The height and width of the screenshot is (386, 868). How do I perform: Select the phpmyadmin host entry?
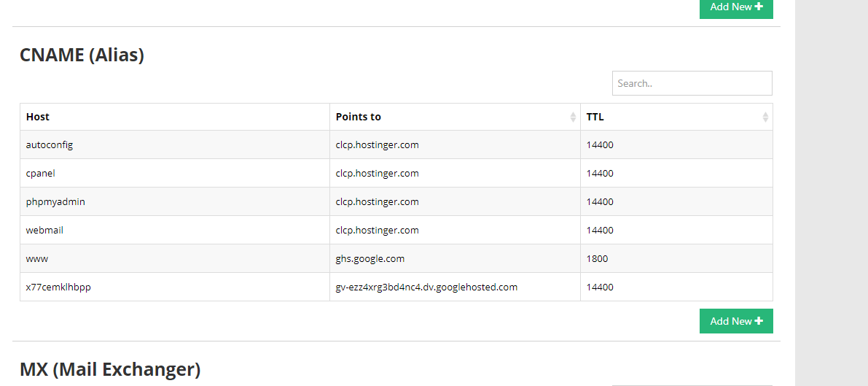point(55,201)
